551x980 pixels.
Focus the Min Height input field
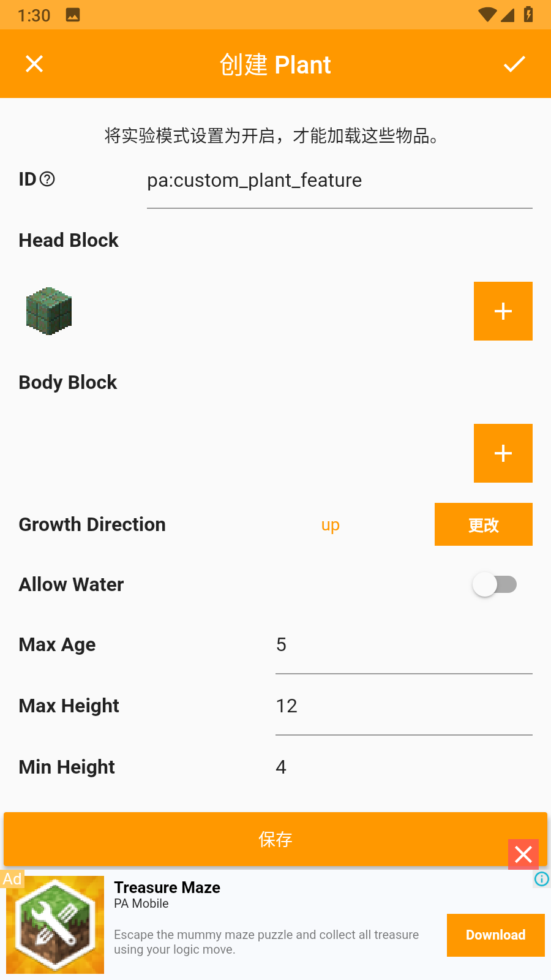coord(403,767)
